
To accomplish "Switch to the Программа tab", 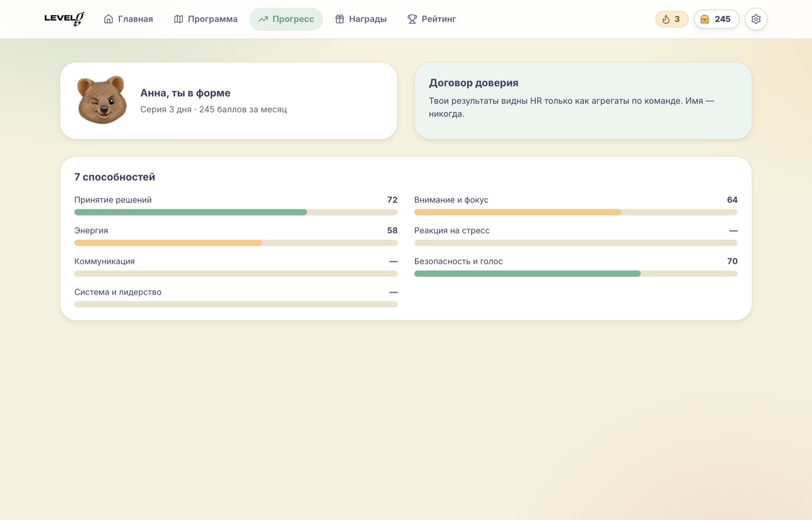I will [x=206, y=19].
